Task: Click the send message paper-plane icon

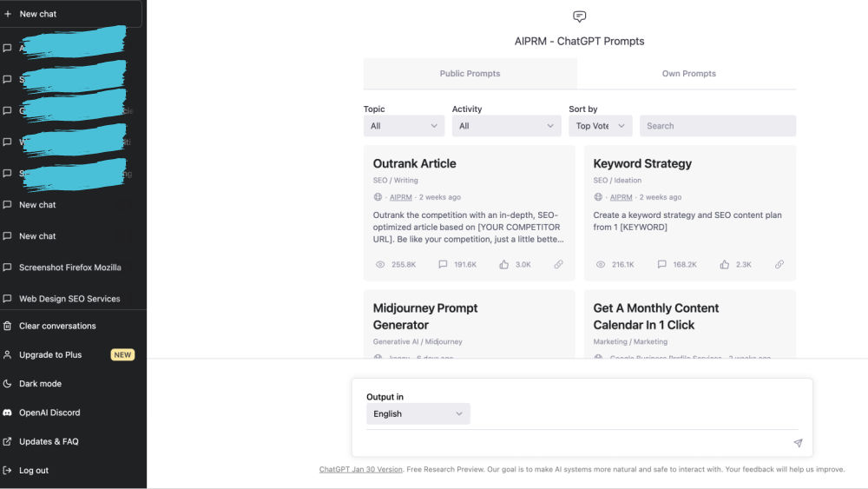Action: click(798, 443)
